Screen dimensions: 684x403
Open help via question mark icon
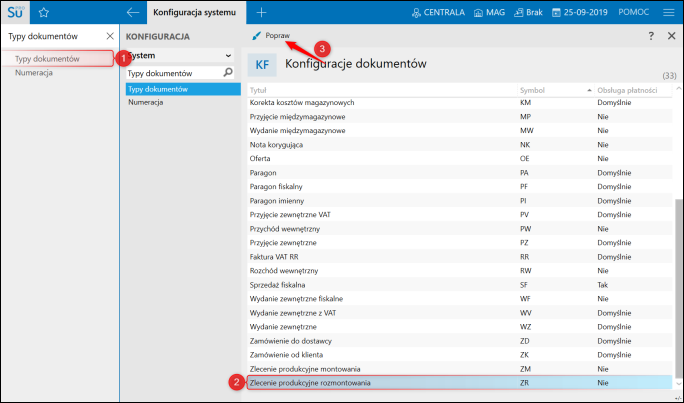click(651, 36)
